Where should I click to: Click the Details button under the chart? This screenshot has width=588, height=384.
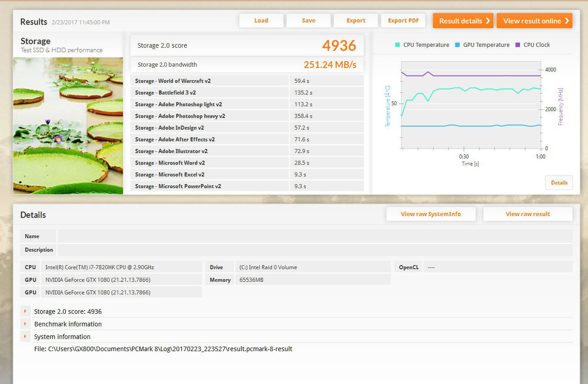[x=559, y=183]
